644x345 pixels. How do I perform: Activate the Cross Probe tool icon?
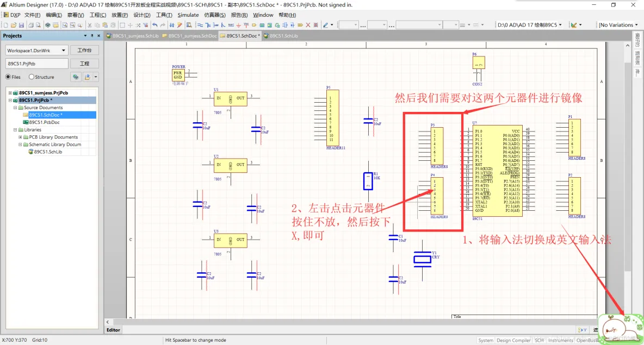(x=179, y=25)
